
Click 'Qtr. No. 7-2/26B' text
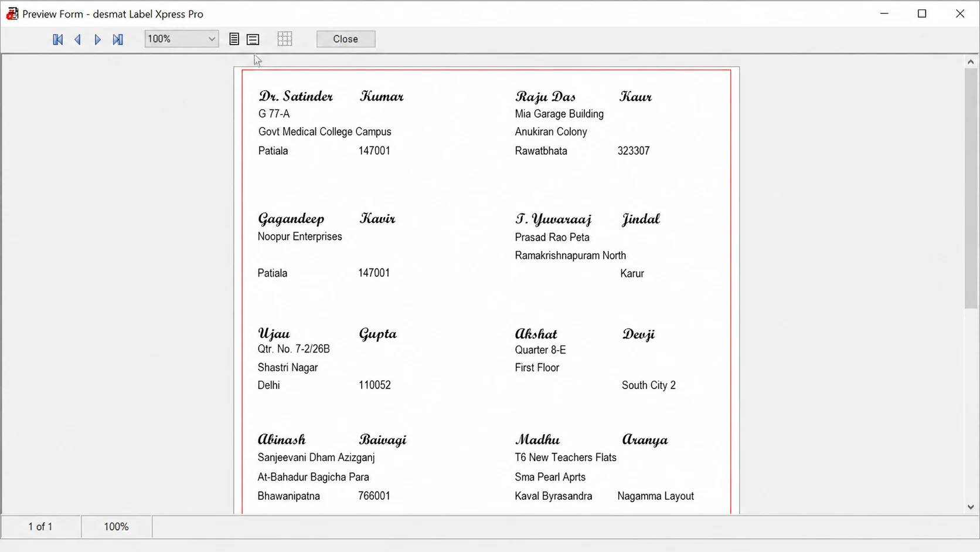coord(294,349)
